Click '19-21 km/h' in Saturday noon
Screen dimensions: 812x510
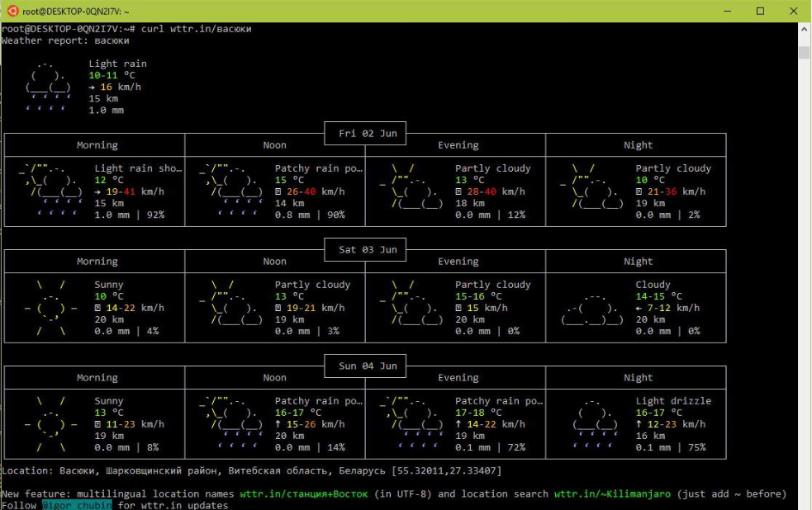(x=316, y=309)
